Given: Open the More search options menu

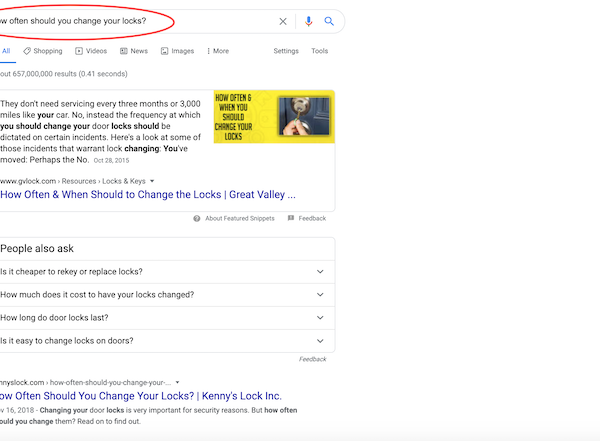Looking at the screenshot, I should point(217,51).
